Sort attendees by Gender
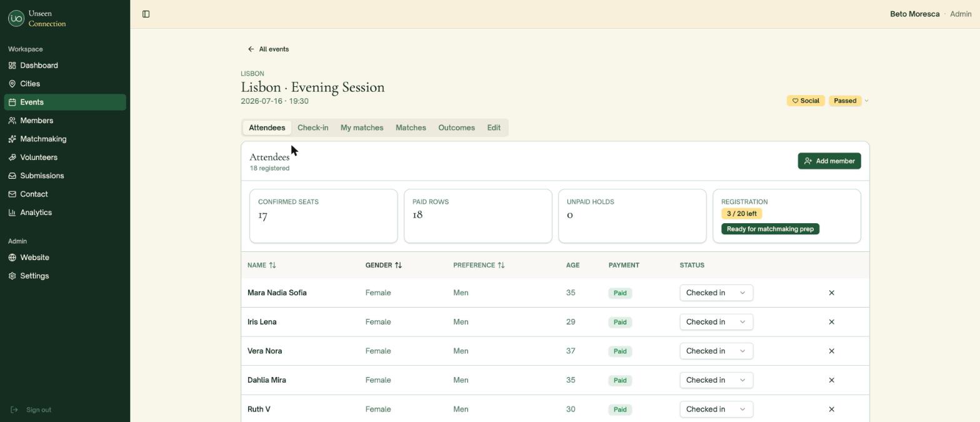980x422 pixels. click(x=384, y=265)
